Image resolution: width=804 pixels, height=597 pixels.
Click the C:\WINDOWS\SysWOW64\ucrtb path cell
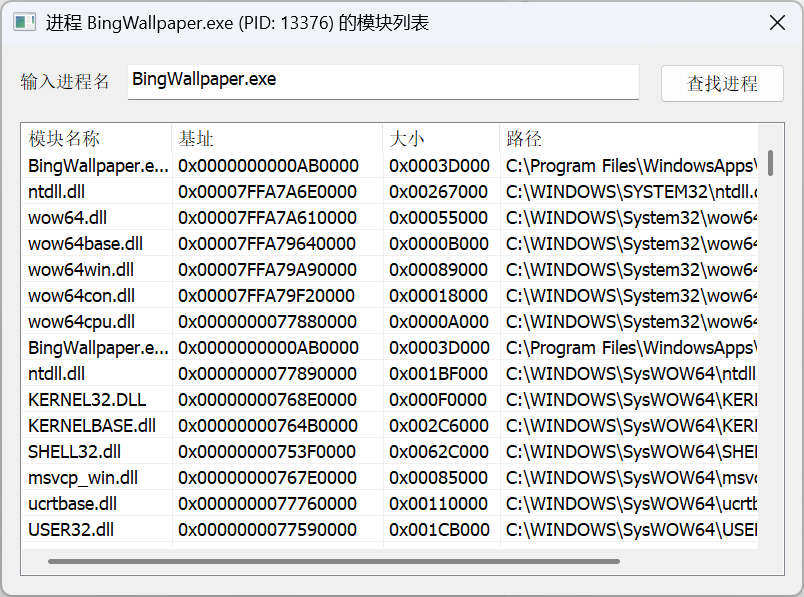pos(632,504)
